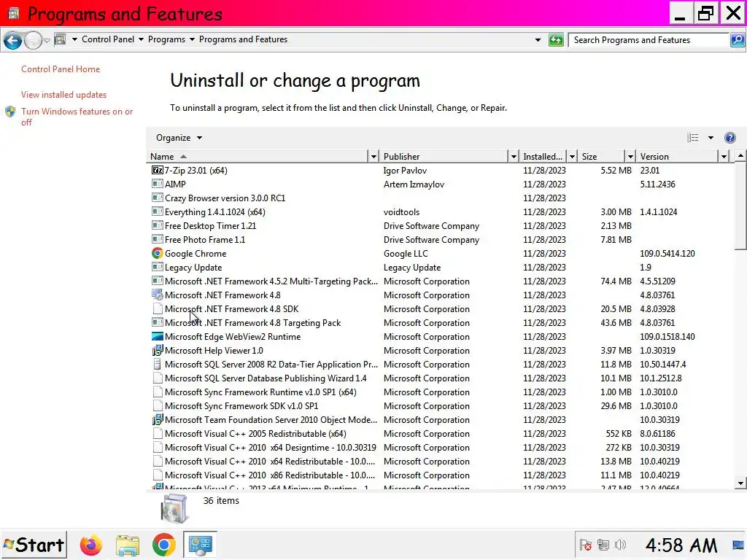Open the help question mark icon
This screenshot has height=560, width=747.
click(729, 138)
